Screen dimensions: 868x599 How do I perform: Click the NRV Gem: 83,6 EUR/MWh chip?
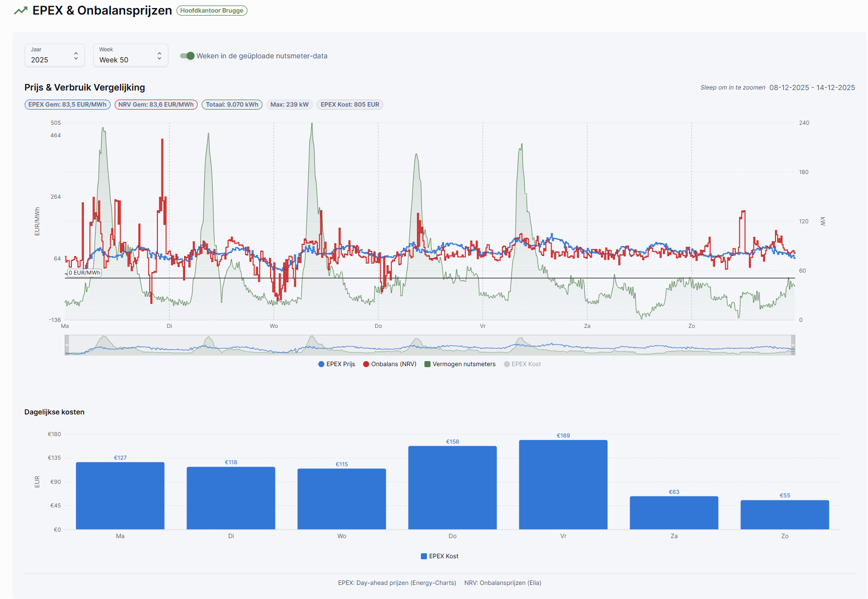click(x=156, y=105)
